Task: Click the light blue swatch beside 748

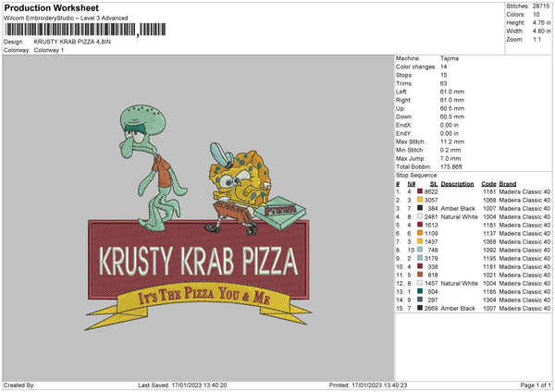Action: tap(420, 250)
